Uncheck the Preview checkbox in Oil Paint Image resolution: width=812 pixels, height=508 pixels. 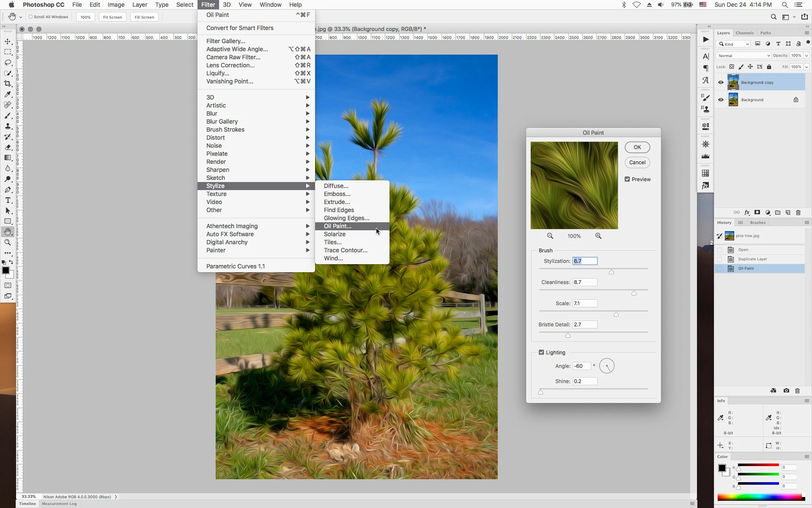coord(627,179)
